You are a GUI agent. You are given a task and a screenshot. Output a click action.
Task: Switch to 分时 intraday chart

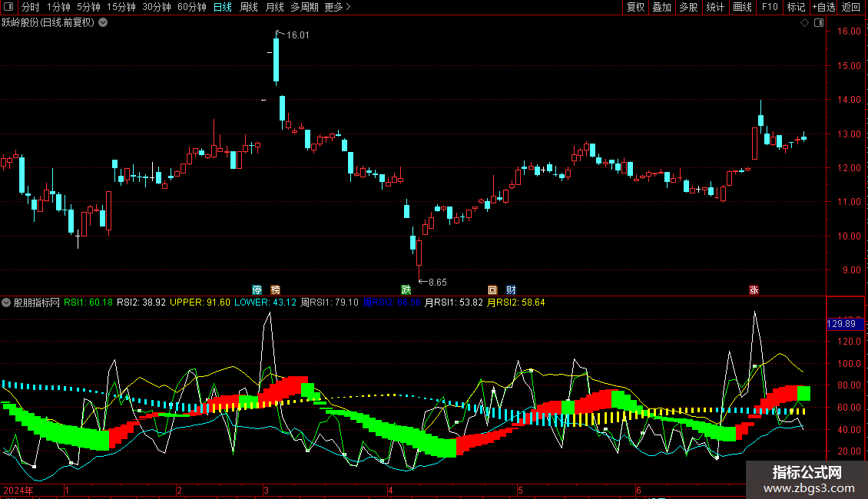(x=31, y=7)
